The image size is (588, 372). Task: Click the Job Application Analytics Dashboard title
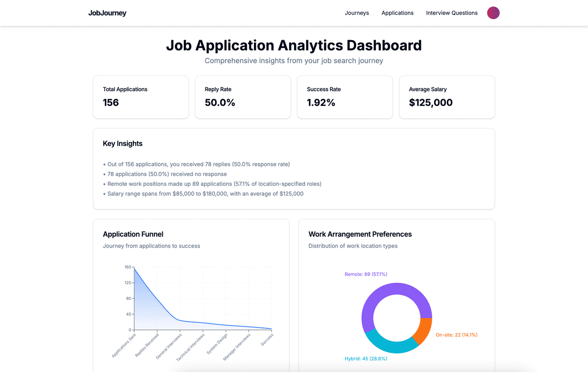[x=294, y=45]
